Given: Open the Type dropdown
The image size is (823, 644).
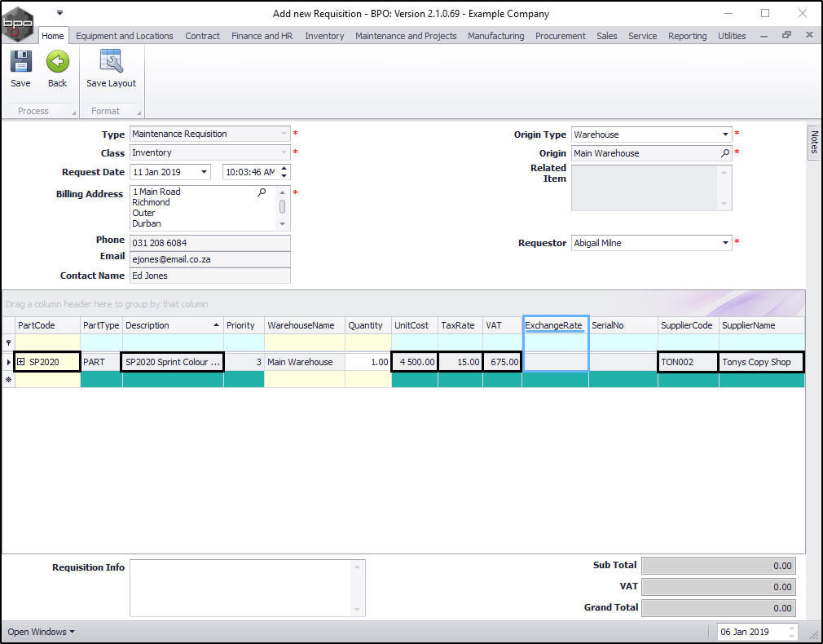Looking at the screenshot, I should point(284,134).
